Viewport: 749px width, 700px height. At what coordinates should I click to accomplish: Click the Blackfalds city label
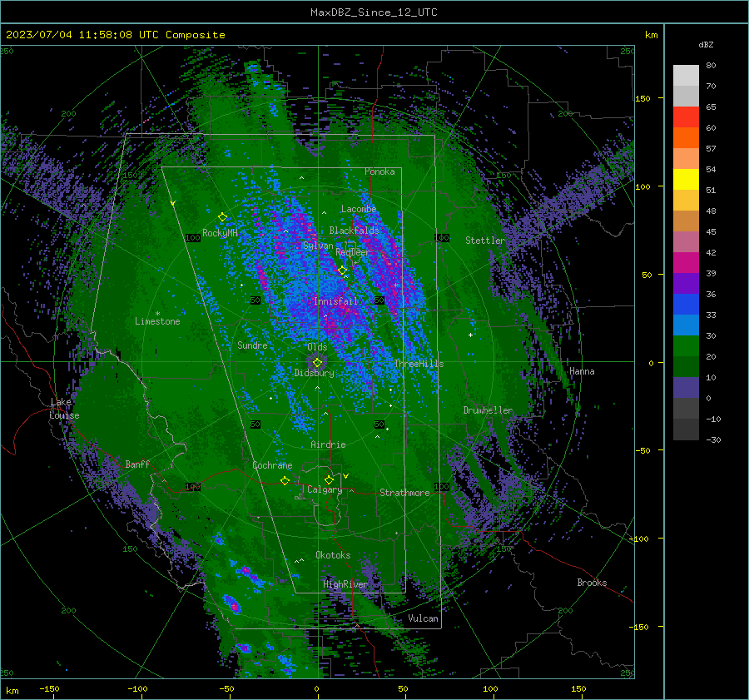[354, 231]
